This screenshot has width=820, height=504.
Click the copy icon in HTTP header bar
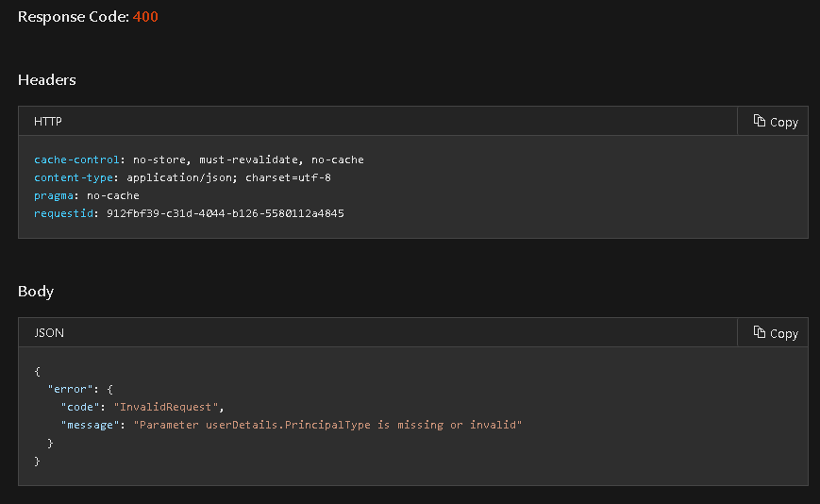[760, 121]
